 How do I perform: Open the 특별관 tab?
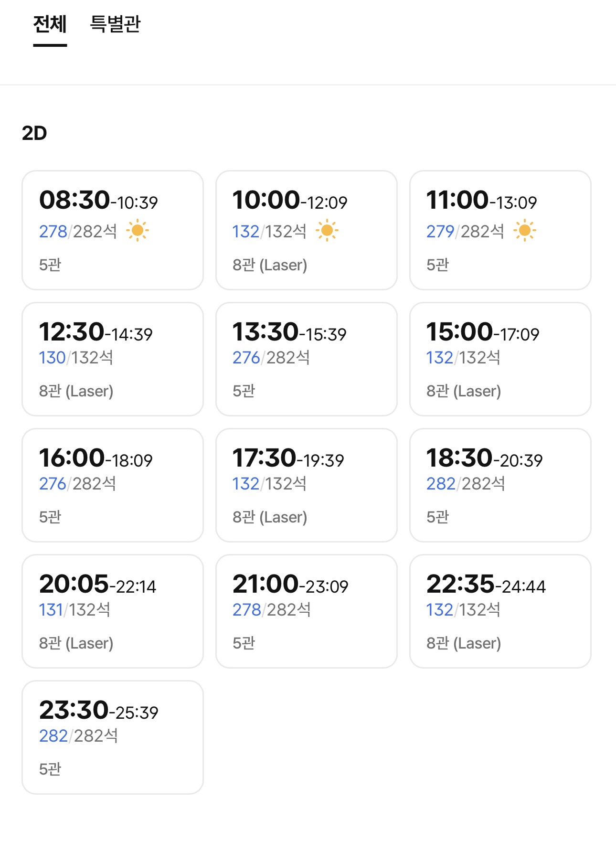[115, 24]
